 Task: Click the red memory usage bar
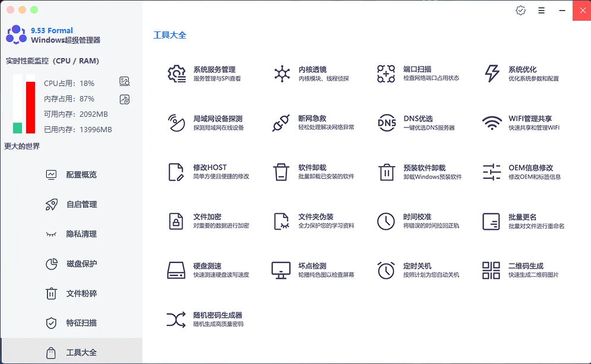click(30, 107)
